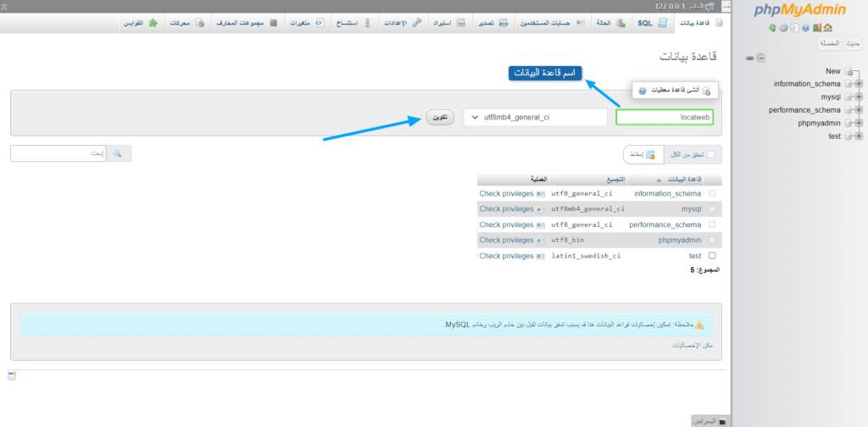Click the small console icon at bottom left
Viewport: 868px width, 427px height.
(x=12, y=376)
